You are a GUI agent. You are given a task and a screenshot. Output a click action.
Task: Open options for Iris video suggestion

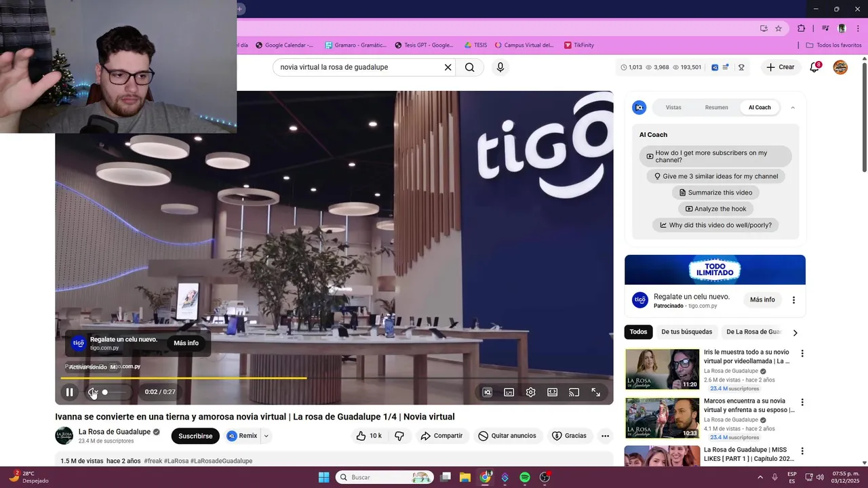(x=802, y=354)
